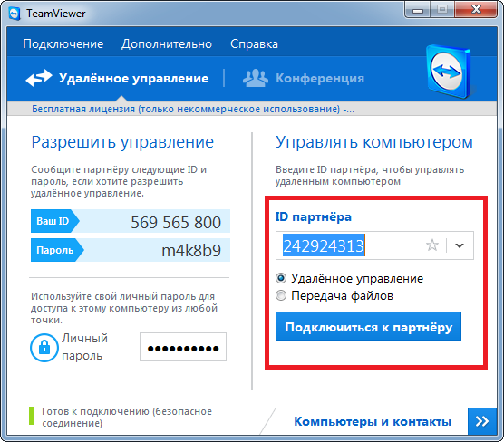The width and height of the screenshot is (504, 442).
Task: Select the Передача файлов radio button
Action: [281, 295]
